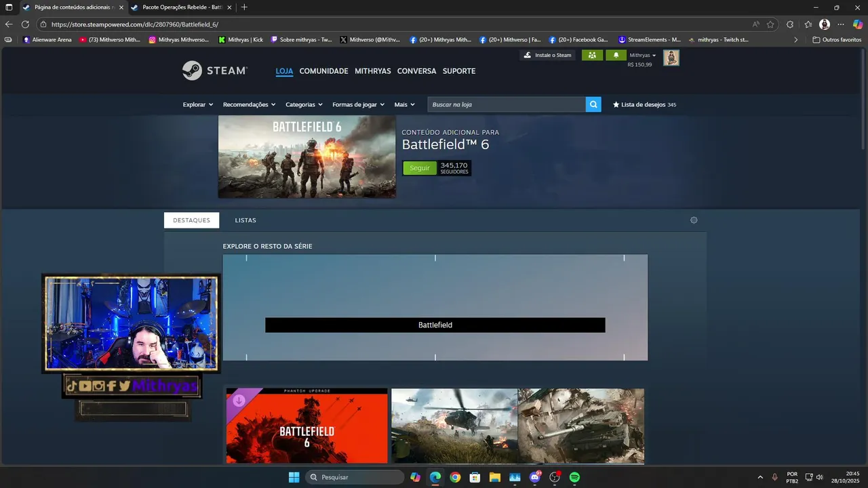Switch to Pacote Operações Rebelde browser tab
868x488 pixels.
pos(182,7)
